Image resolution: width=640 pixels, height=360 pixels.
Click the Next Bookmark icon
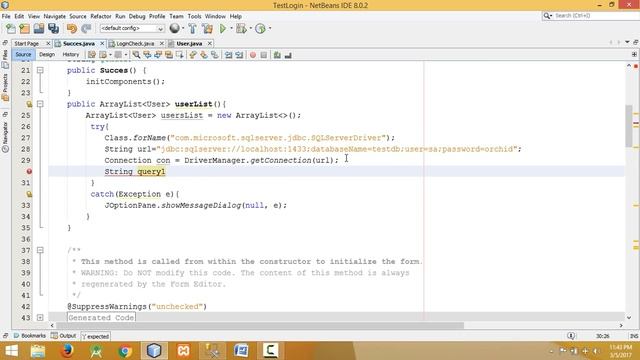(x=204, y=55)
